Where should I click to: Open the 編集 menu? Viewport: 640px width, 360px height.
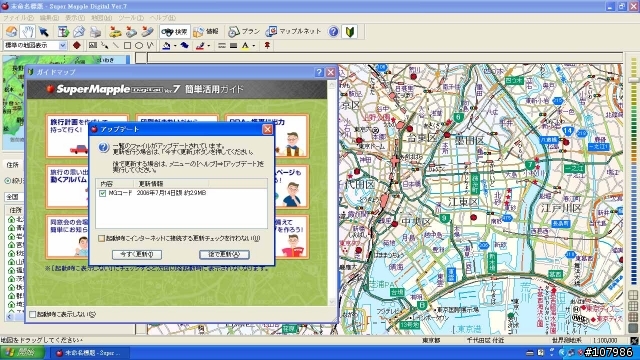pos(49,18)
